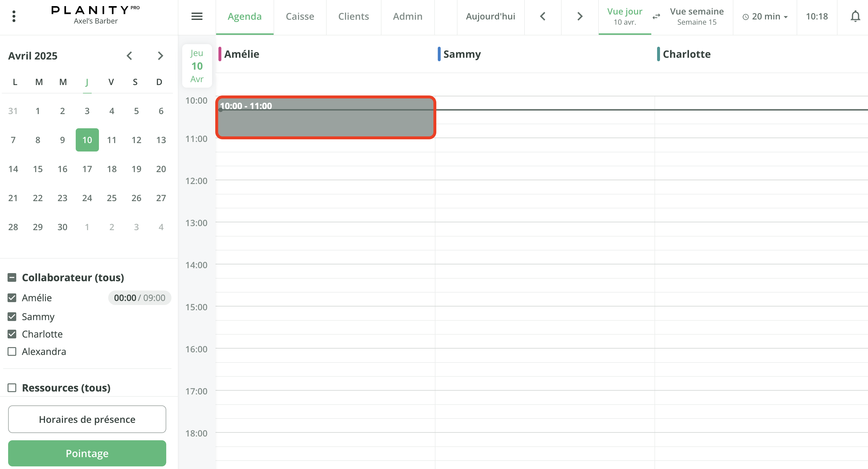Go to next day in agenda
This screenshot has height=469, width=868.
(x=580, y=16)
